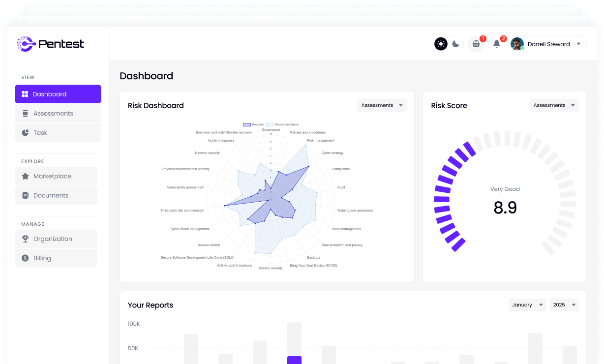Click Business continuity/Disaster recovery label

point(224,132)
